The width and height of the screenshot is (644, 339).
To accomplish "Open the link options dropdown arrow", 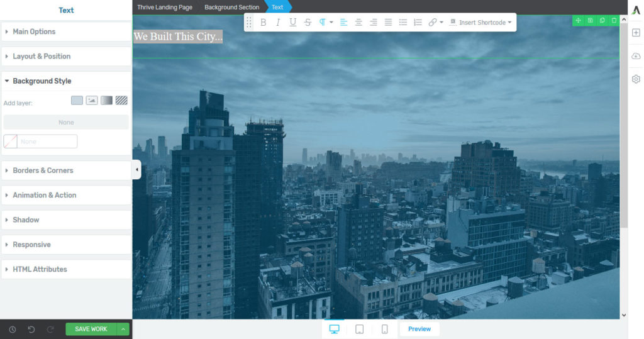I will 441,23.
